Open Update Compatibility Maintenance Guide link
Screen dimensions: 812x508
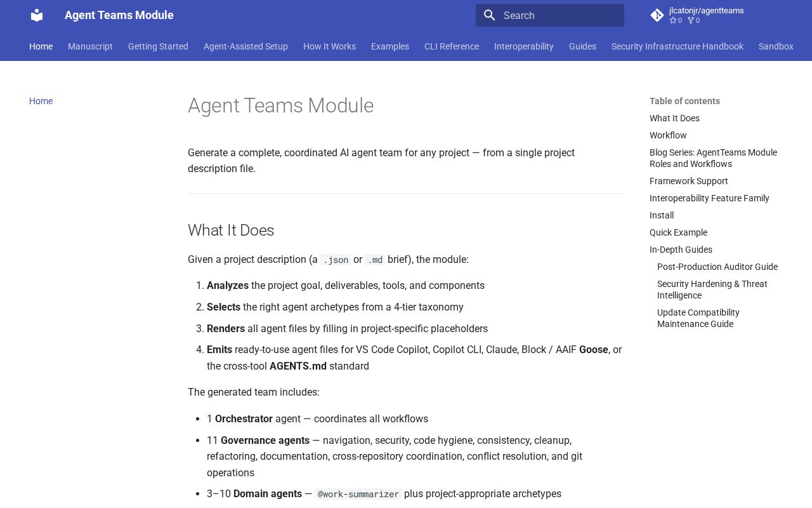click(x=698, y=318)
